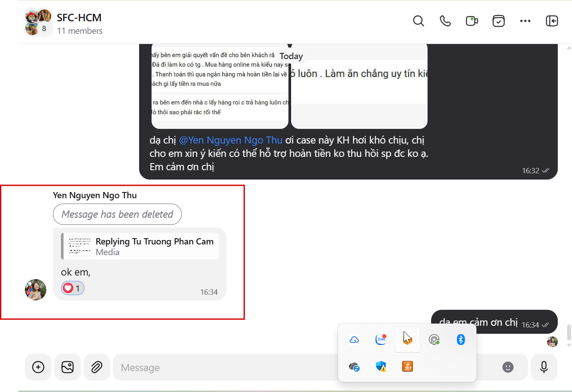The width and height of the screenshot is (572, 392).
Task: Open the cloud sync icon in system tray
Action: pyautogui.click(x=354, y=367)
